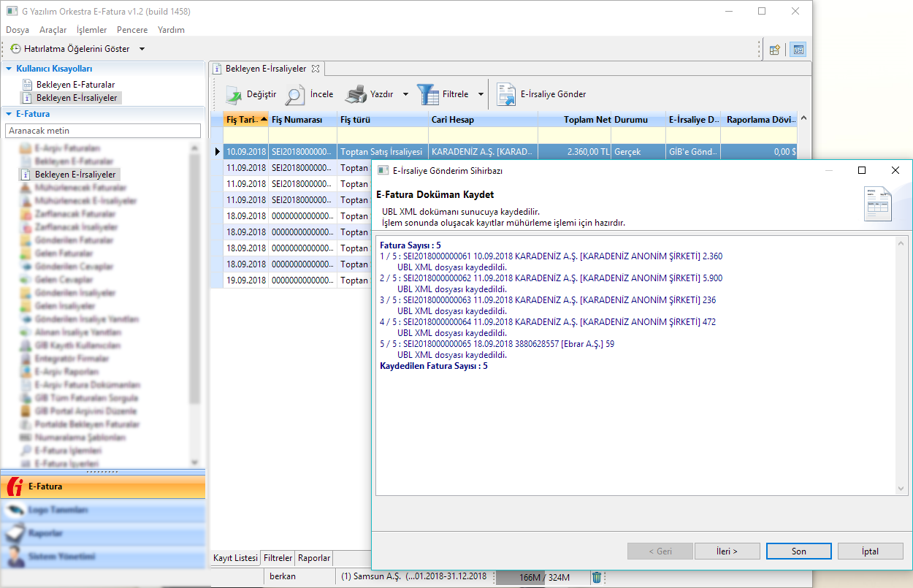
Task: Open the Yazdır dropdown arrow
Action: [x=406, y=94]
